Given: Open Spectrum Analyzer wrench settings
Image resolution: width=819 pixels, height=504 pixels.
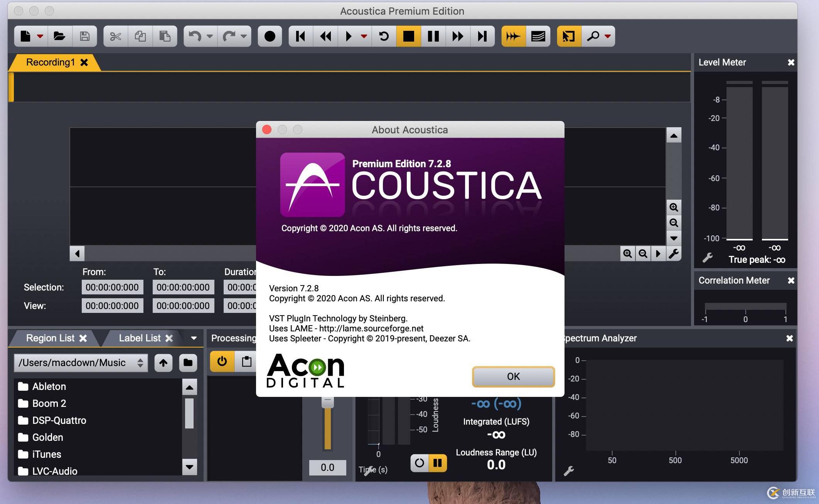Looking at the screenshot, I should coord(569,471).
